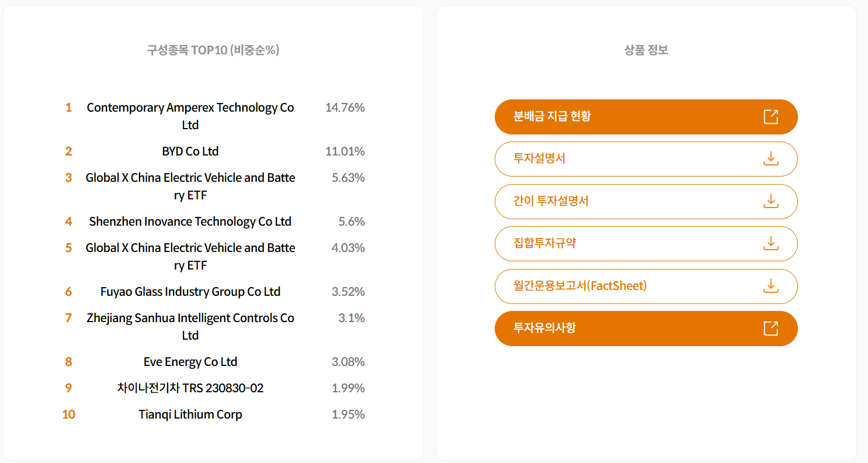This screenshot has height=463, width=868.
Task: Select Zhejiang Sanhua Intelligent Controls holding
Action: tap(190, 326)
